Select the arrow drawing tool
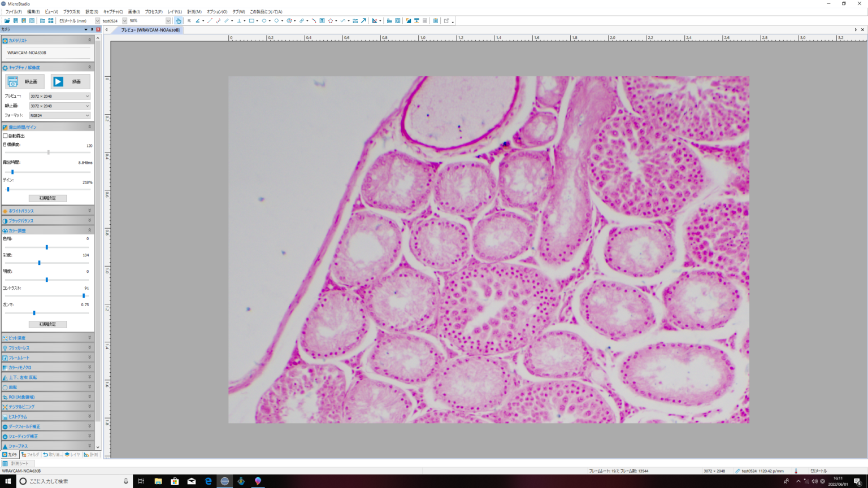The height and width of the screenshot is (488, 868). tap(363, 21)
